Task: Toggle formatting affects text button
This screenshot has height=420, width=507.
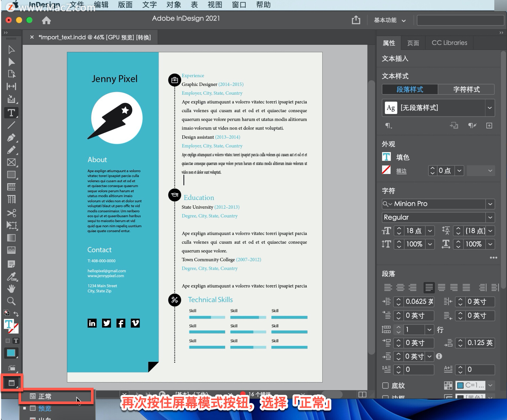Action: [16, 341]
